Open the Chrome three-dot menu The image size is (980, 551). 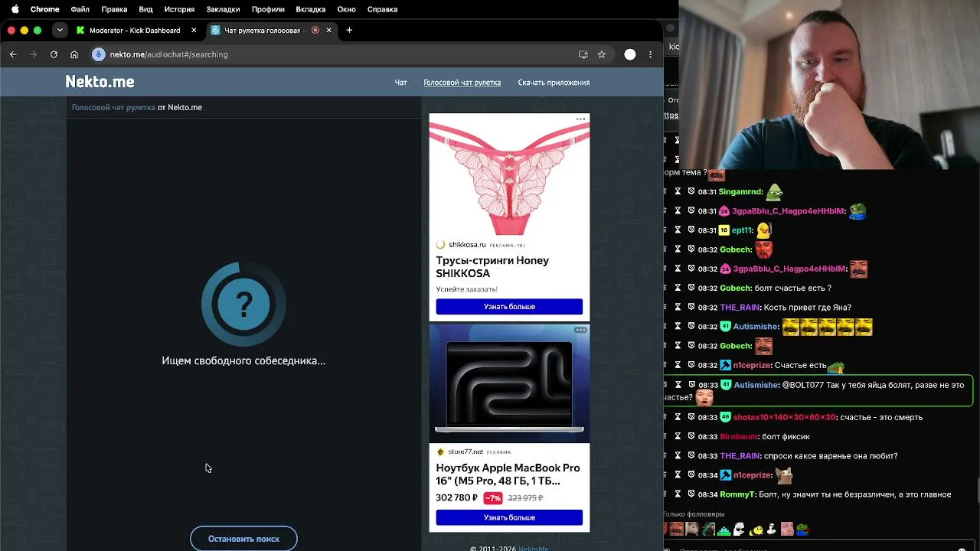click(650, 54)
